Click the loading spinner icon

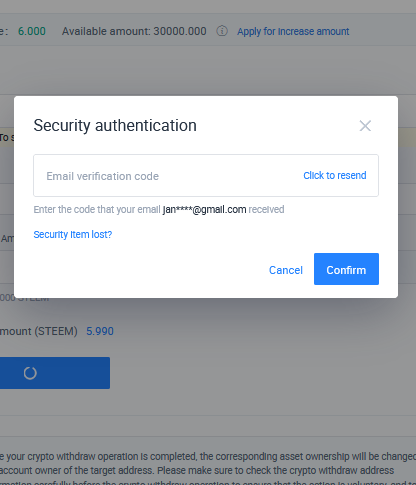coord(30,373)
